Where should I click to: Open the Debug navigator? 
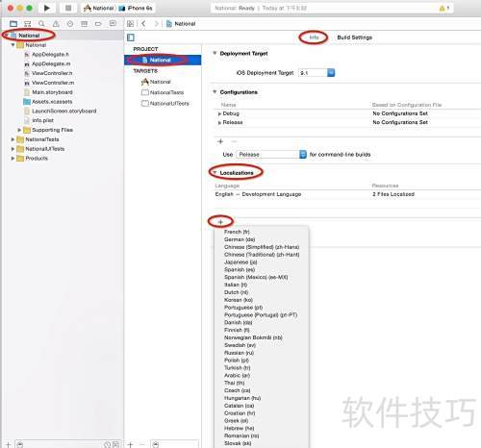tap(84, 24)
